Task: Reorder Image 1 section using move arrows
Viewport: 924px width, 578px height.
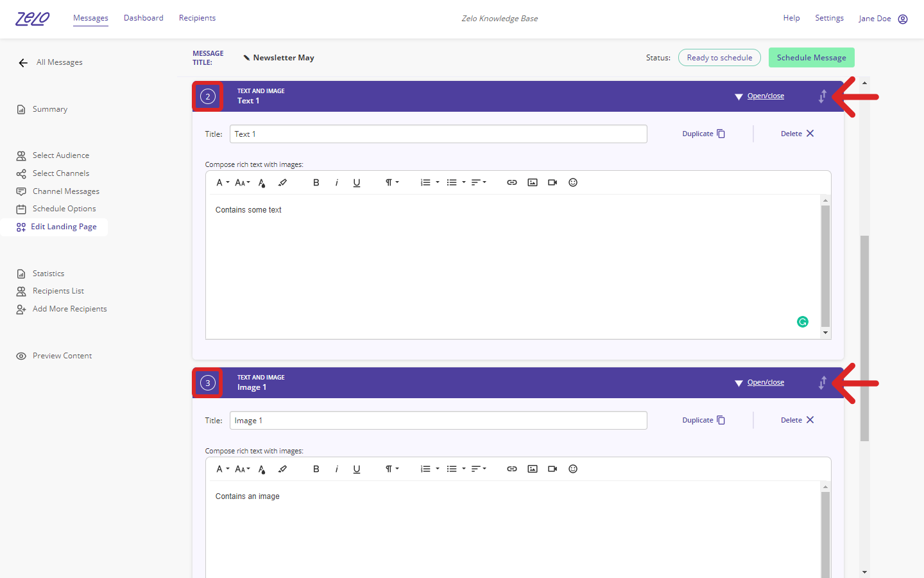Action: pyautogui.click(x=823, y=383)
